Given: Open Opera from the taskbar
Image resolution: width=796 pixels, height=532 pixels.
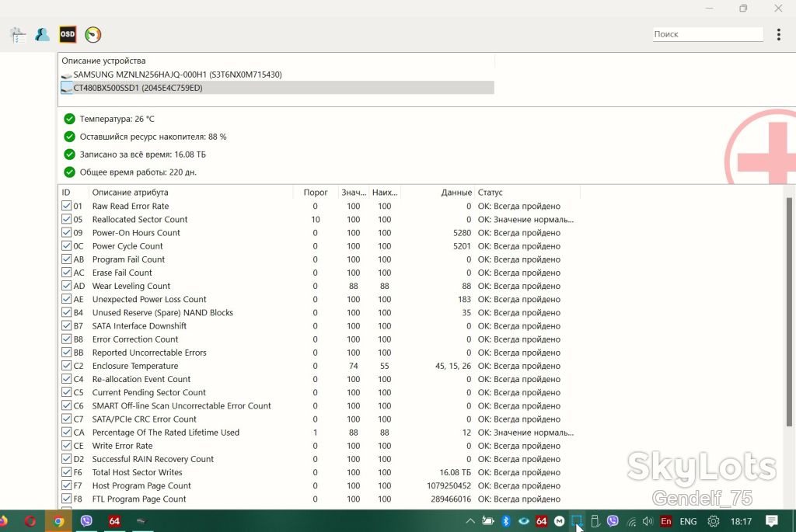Looking at the screenshot, I should [30, 521].
